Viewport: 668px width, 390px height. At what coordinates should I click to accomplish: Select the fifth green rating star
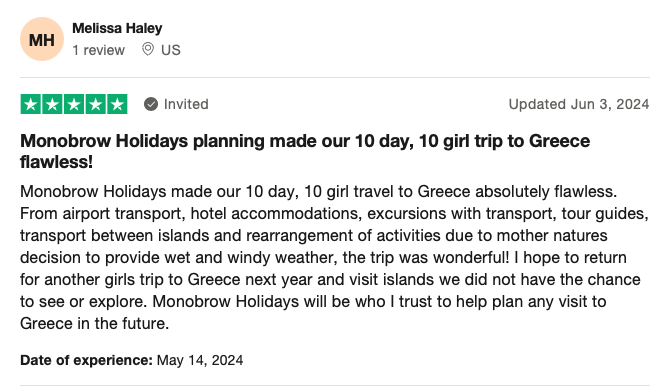(117, 104)
